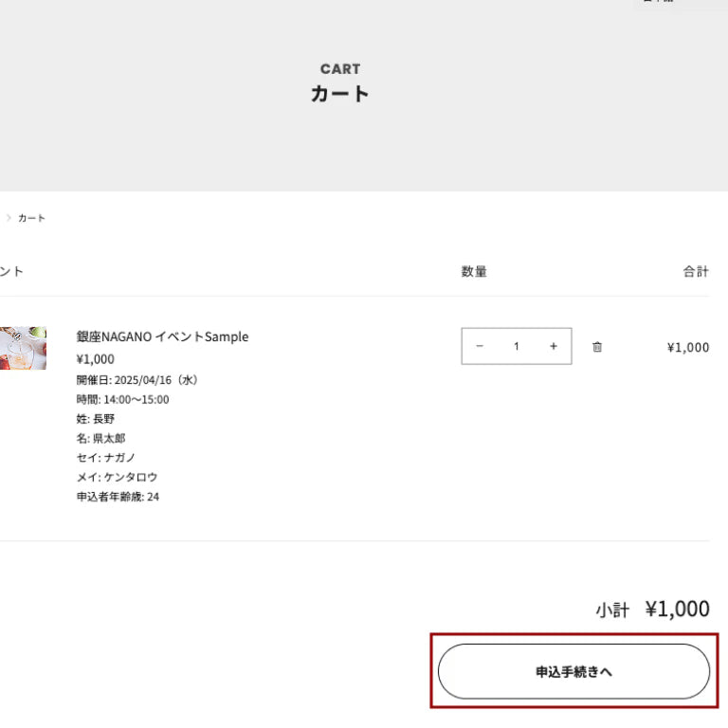Decrease event quantity with the minus icon
This screenshot has height=728, width=728.
(480, 347)
